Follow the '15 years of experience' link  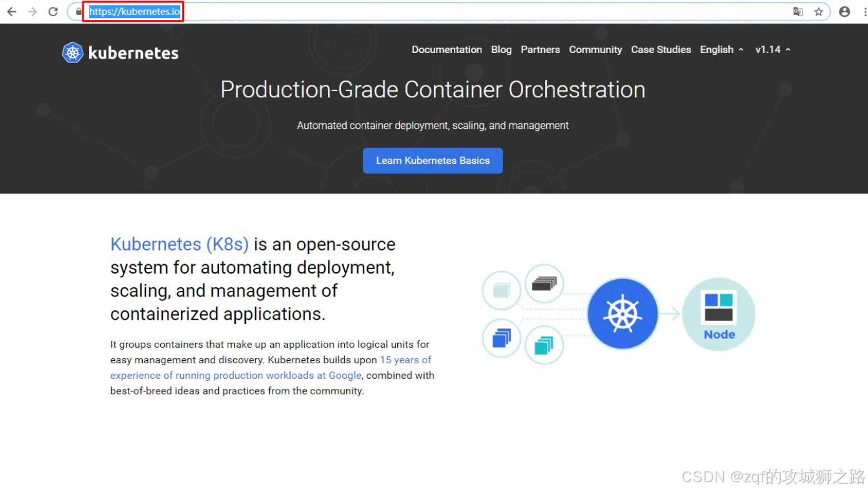click(x=271, y=368)
